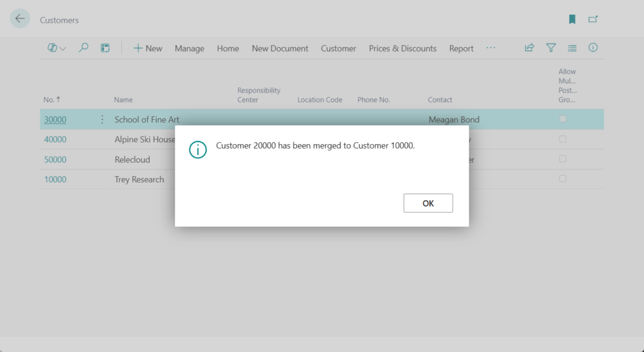This screenshot has width=644, height=352.
Task: Toggle checkbox in School of Fine Art row
Action: point(563,119)
